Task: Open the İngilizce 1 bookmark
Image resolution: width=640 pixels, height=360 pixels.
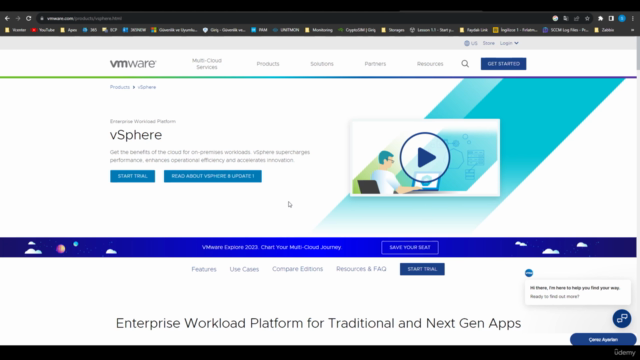Action: coord(515,30)
